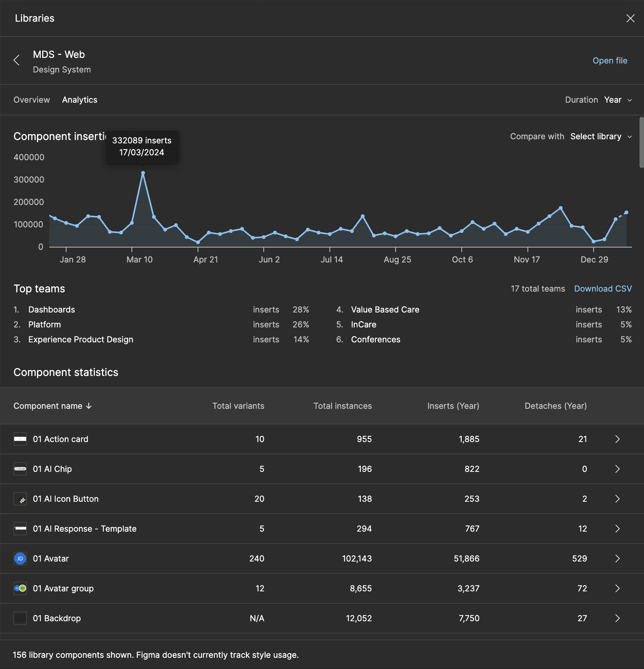Expand the 01 Avatar group row chevron
Screen dimensions: 644x669
pos(617,588)
